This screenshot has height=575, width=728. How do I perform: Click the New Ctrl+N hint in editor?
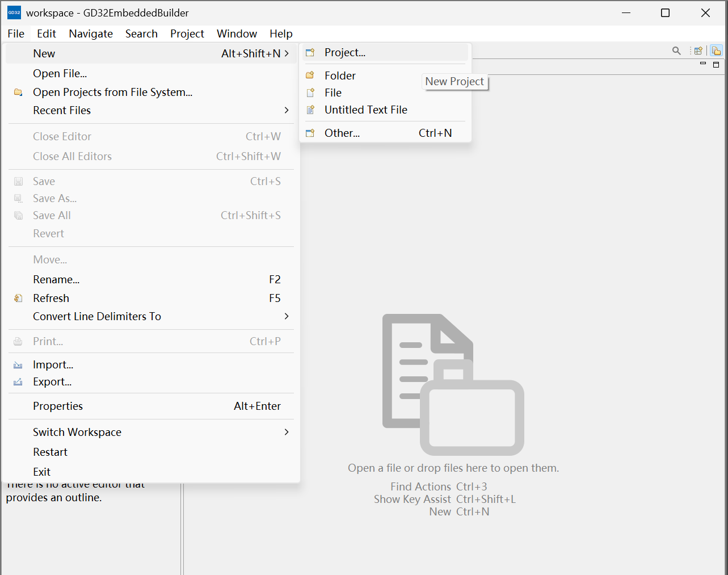point(459,511)
